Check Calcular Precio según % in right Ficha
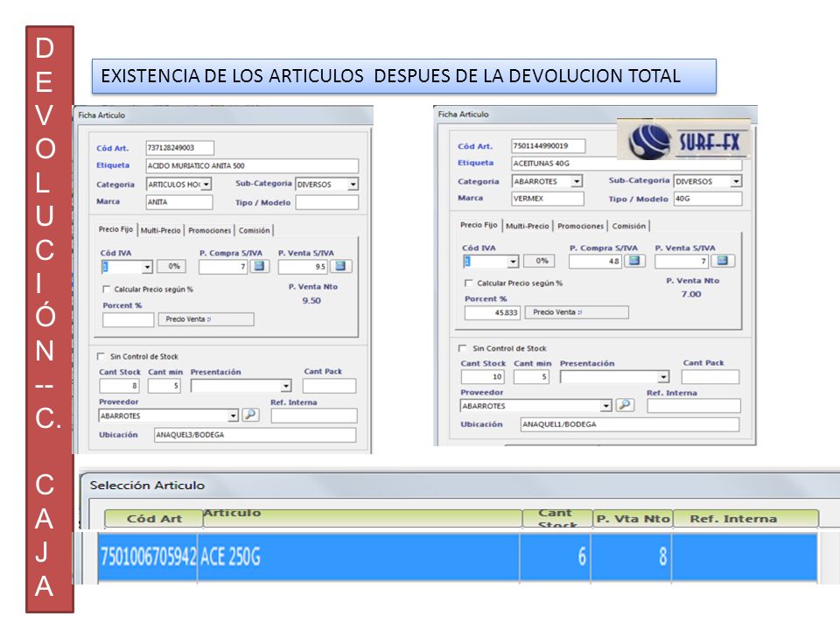This screenshot has height=630, width=840. (x=469, y=283)
